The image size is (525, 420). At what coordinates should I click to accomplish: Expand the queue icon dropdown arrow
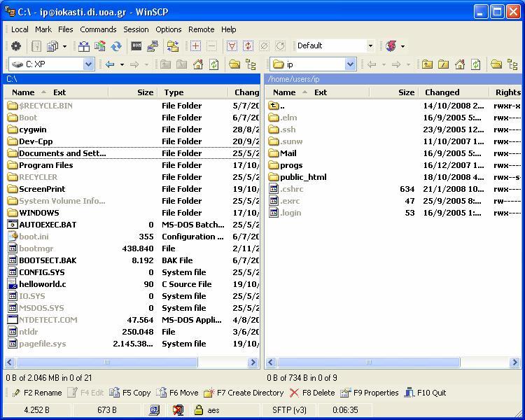[64, 46]
